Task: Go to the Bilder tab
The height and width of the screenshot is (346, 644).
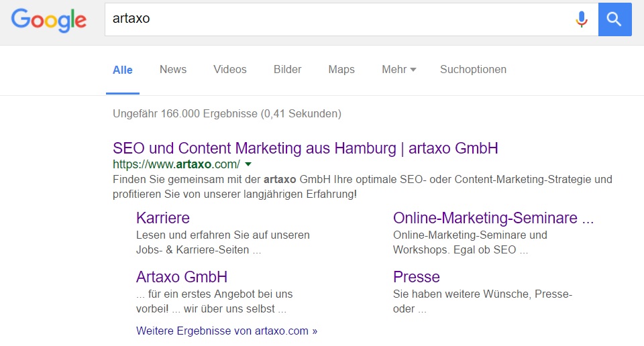Action: click(x=288, y=69)
